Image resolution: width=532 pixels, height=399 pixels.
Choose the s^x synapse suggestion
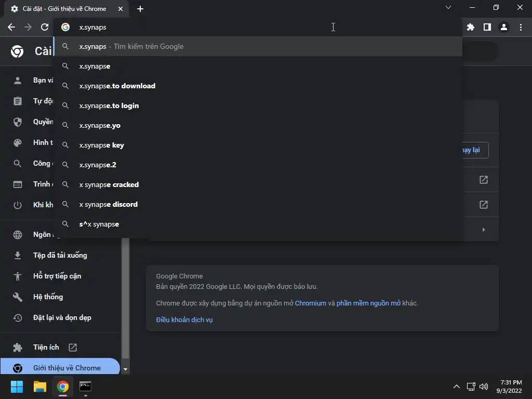pos(258,224)
